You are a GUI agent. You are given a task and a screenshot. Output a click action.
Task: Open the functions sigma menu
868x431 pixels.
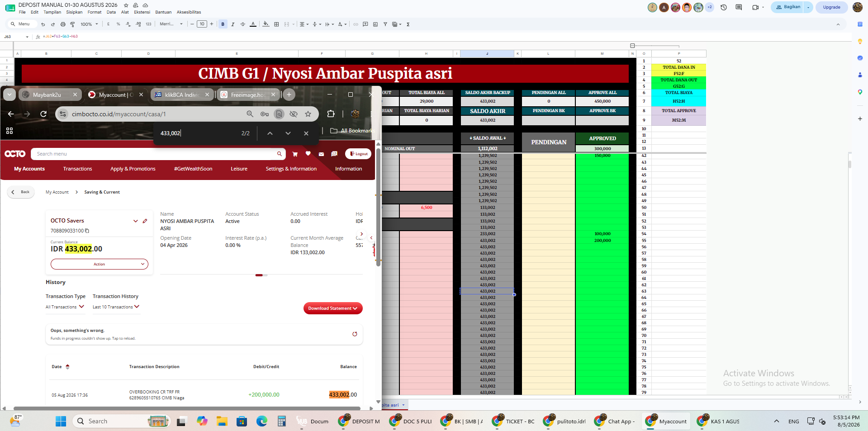[x=408, y=24]
